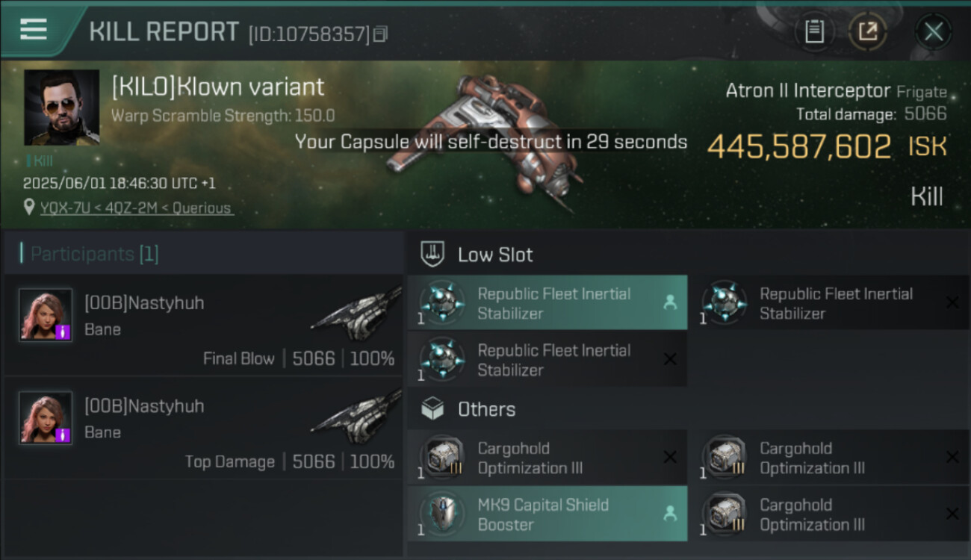The height and width of the screenshot is (560, 971).
Task: Click the clipboard report icon
Action: (x=814, y=31)
